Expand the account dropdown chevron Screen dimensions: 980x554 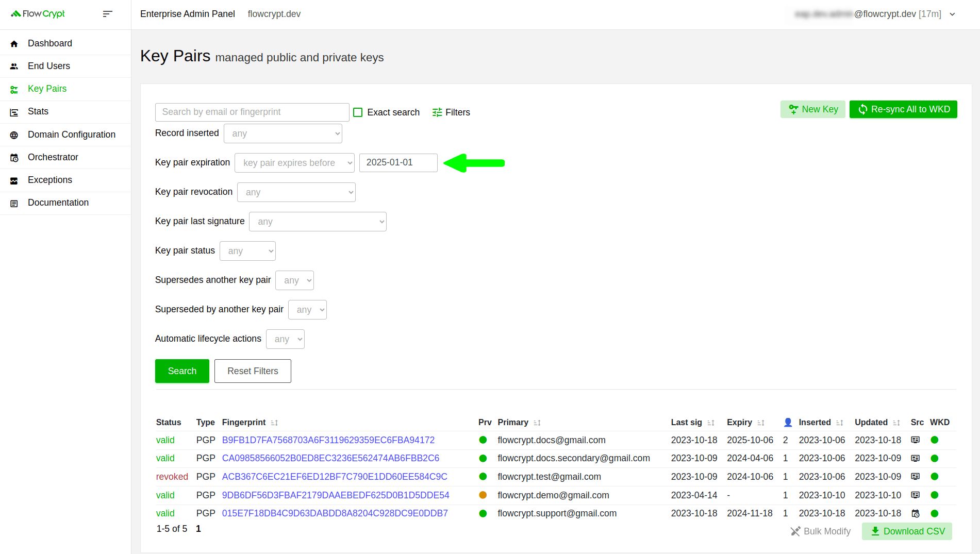[x=952, y=14]
